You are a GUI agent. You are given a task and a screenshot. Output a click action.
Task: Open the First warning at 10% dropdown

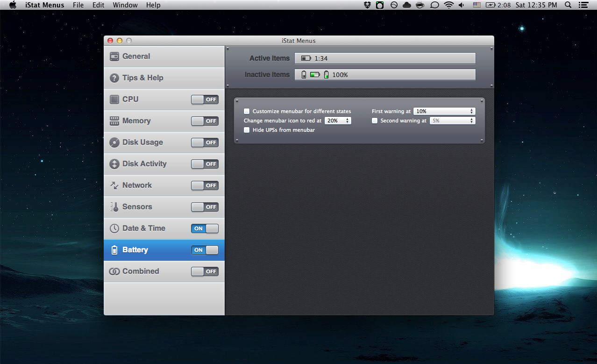444,111
